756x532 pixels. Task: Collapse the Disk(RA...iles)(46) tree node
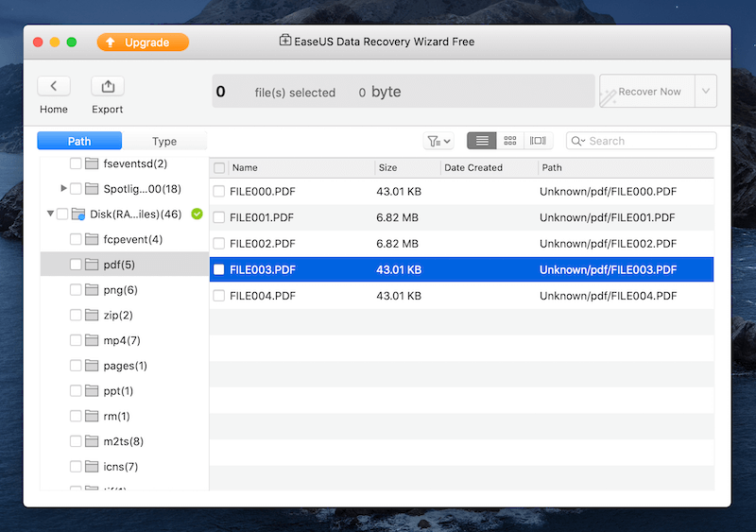[50, 214]
